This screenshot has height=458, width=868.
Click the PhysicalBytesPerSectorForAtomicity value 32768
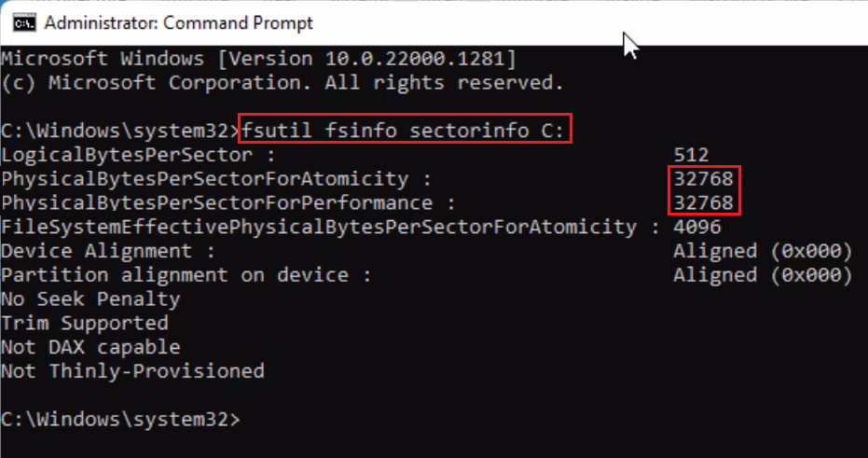[x=703, y=179]
